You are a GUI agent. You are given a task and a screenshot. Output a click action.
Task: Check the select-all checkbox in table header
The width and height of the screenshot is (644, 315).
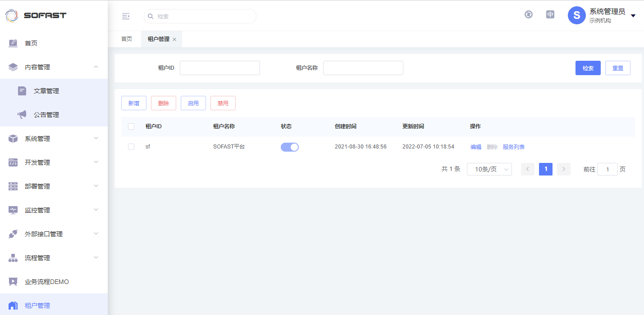131,126
